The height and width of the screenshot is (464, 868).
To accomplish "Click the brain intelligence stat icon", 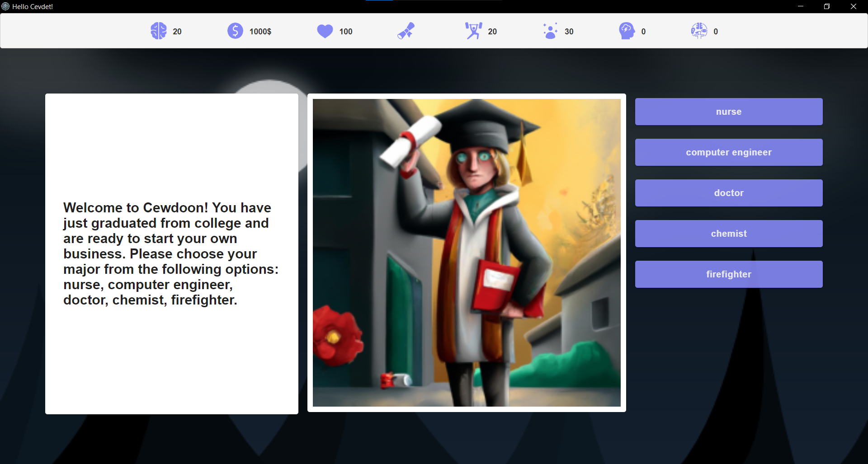I will 158,31.
